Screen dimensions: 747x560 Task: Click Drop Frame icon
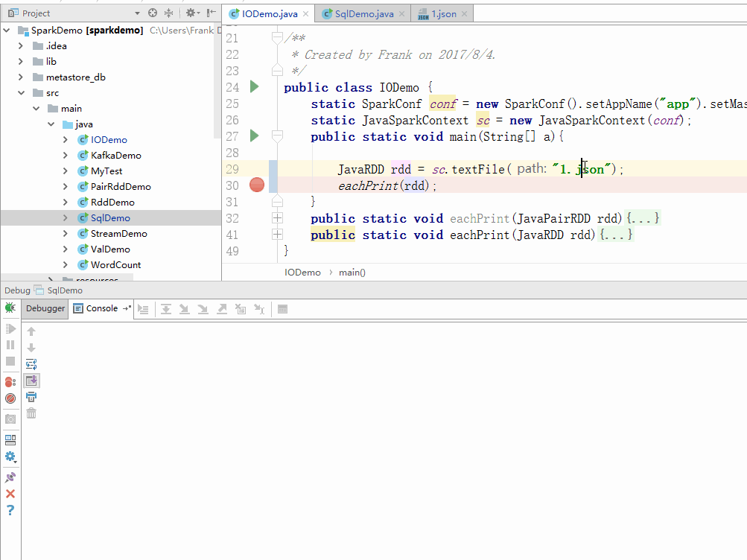(x=241, y=310)
